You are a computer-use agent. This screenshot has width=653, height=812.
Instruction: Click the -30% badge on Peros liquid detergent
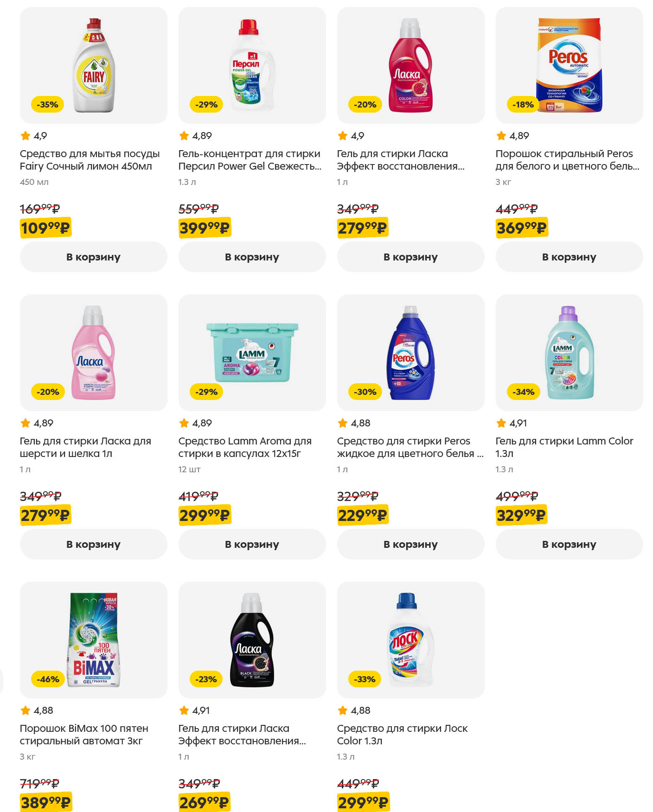(x=365, y=392)
